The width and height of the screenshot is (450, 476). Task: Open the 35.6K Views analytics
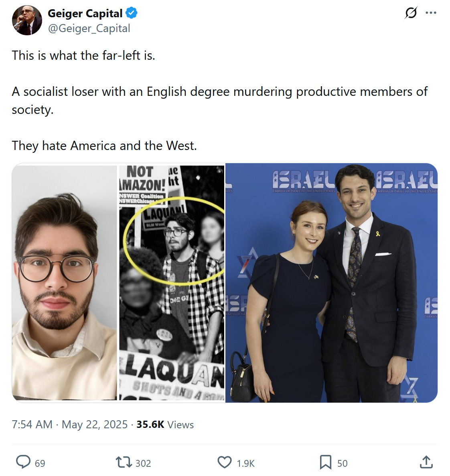(165, 424)
